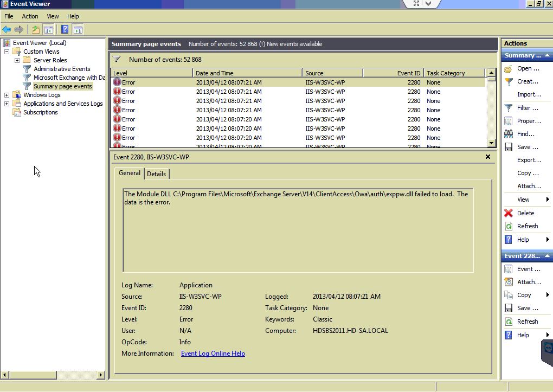Click the Back arrow toolbar icon

point(7,30)
